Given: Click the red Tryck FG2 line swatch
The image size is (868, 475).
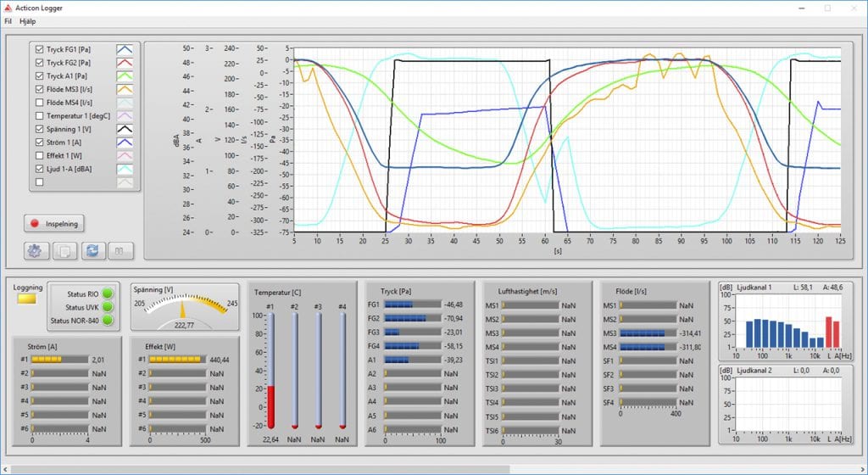Looking at the screenshot, I should click(x=125, y=63).
